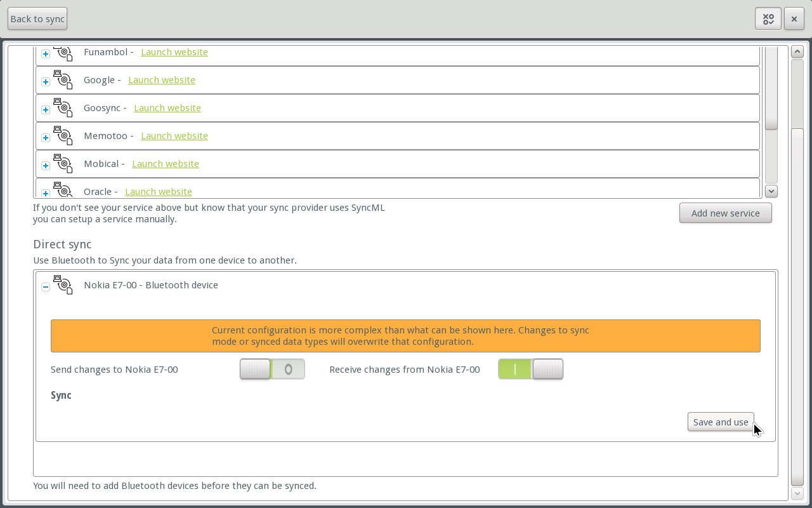The height and width of the screenshot is (508, 812).
Task: Open the Memotoo Launch website link
Action: click(174, 136)
